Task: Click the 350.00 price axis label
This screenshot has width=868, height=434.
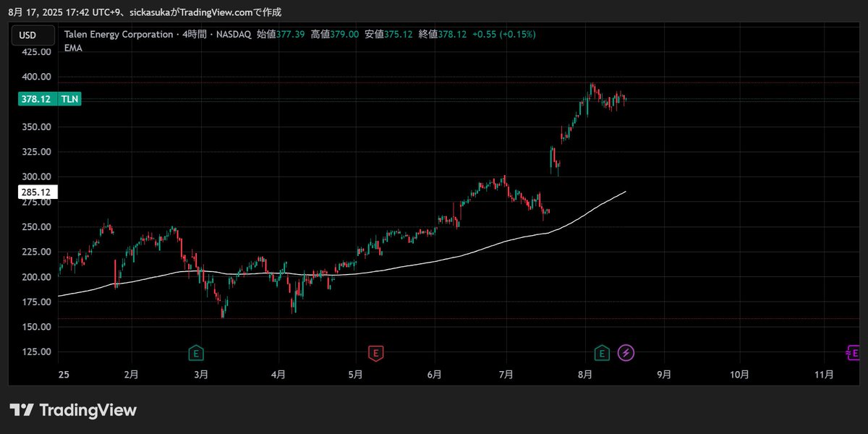Action: (x=35, y=127)
